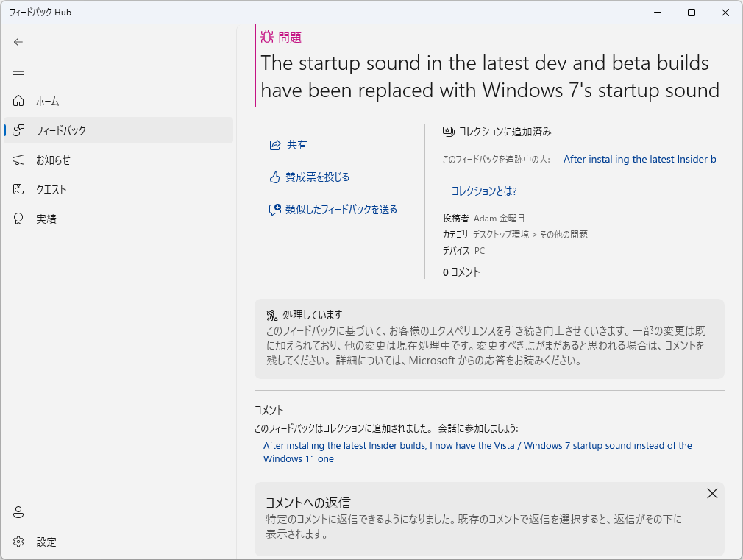Click the 問題 issue indicator icon
The image size is (743, 560).
point(267,36)
